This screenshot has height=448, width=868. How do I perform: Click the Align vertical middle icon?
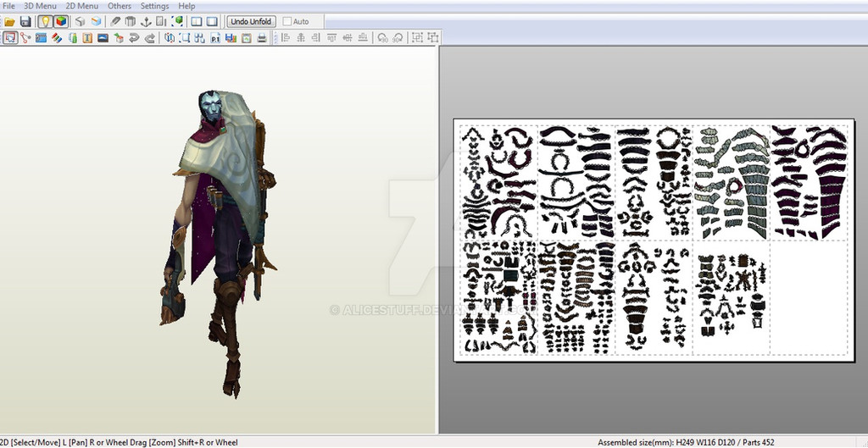(348, 37)
